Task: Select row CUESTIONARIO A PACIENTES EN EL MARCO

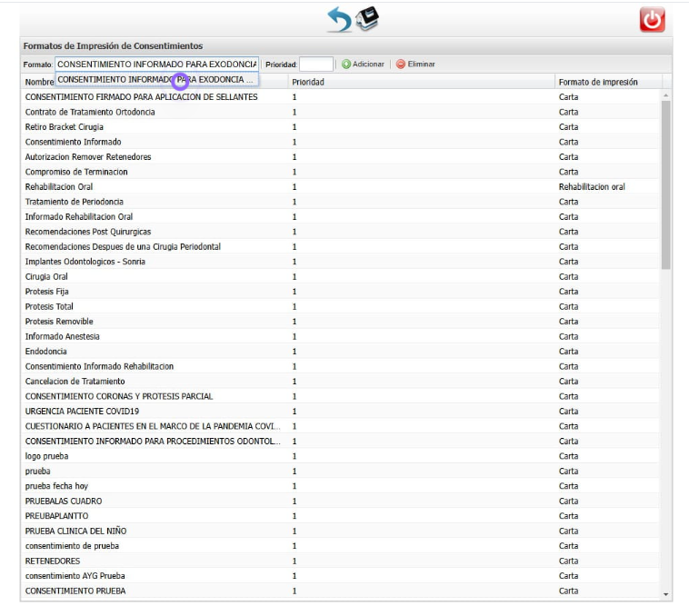Action: 341,426
